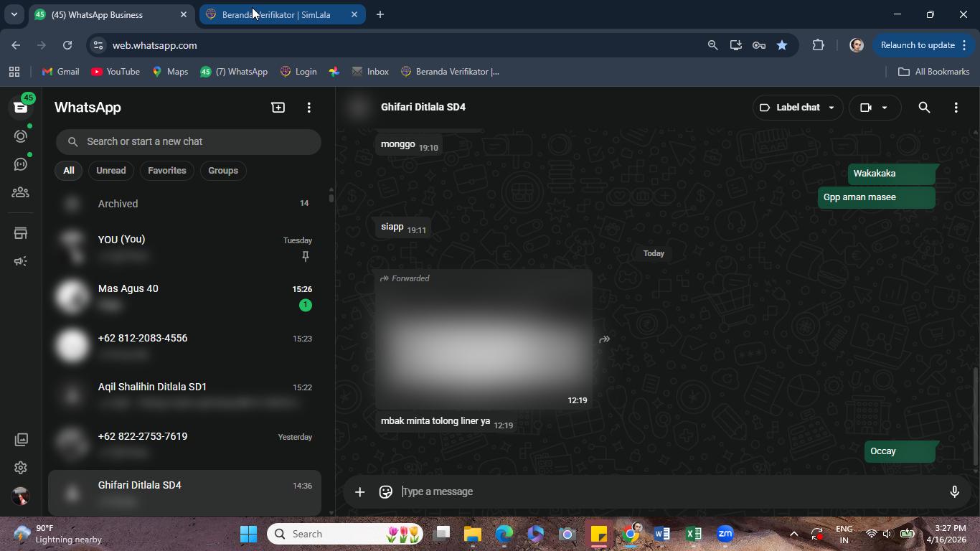Open Communities icon in sidebar

pyautogui.click(x=21, y=192)
